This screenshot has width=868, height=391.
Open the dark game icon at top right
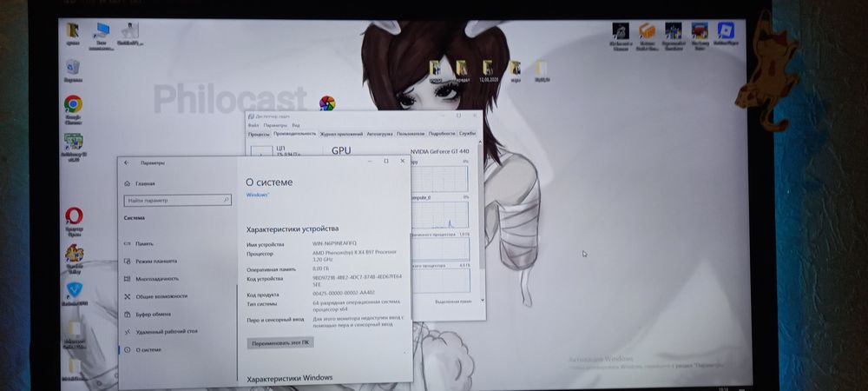pos(621,30)
